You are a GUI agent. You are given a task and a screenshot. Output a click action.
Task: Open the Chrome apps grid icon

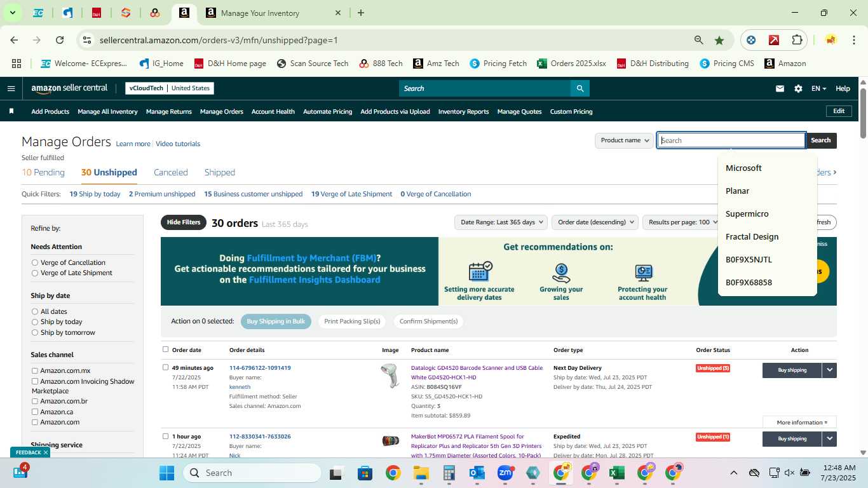17,64
